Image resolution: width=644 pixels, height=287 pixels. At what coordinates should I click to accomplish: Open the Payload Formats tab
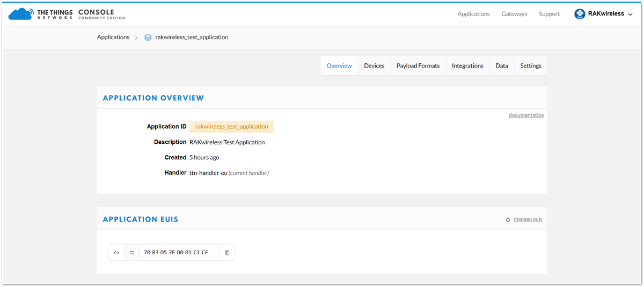(x=418, y=65)
